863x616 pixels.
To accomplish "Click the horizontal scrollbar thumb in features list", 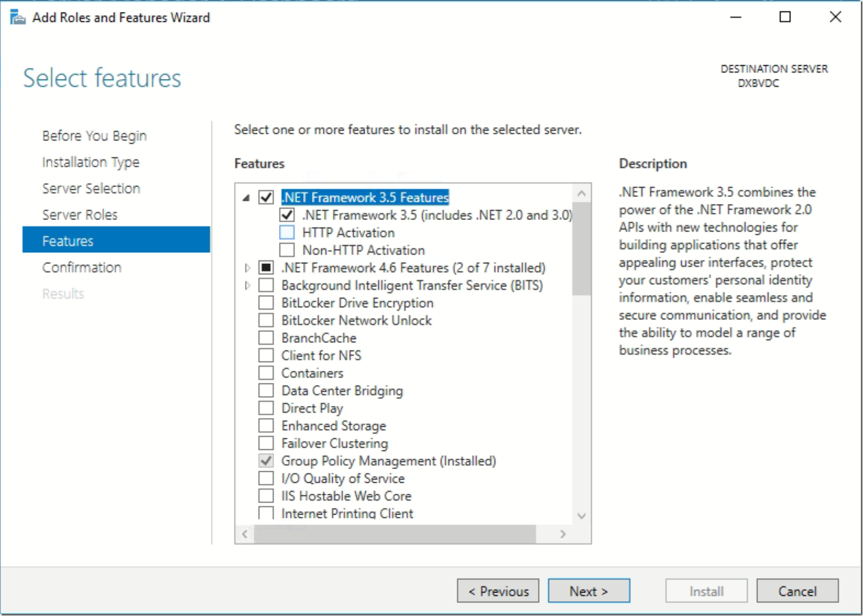I will (395, 534).
